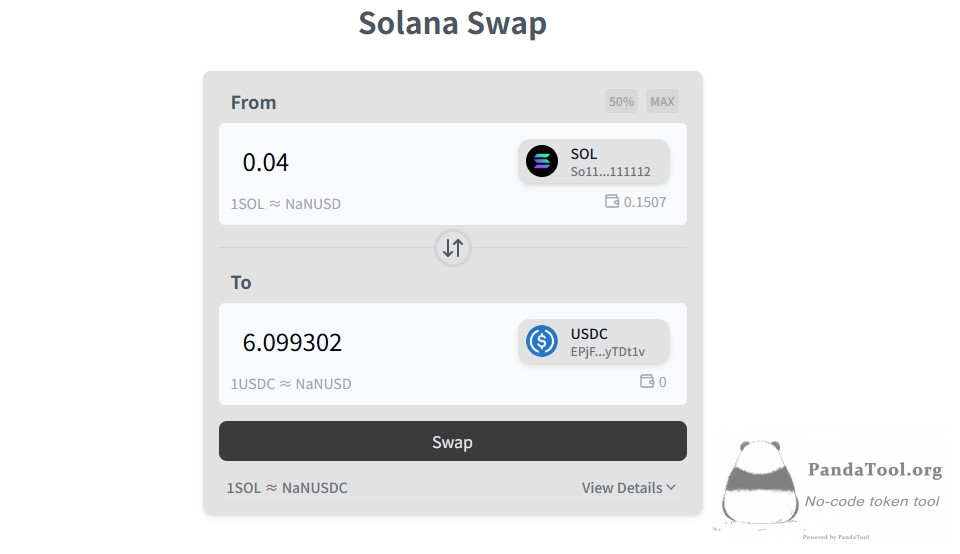Screen dimensions: 960x554
Task: Open the SOL token selector
Action: tap(593, 162)
